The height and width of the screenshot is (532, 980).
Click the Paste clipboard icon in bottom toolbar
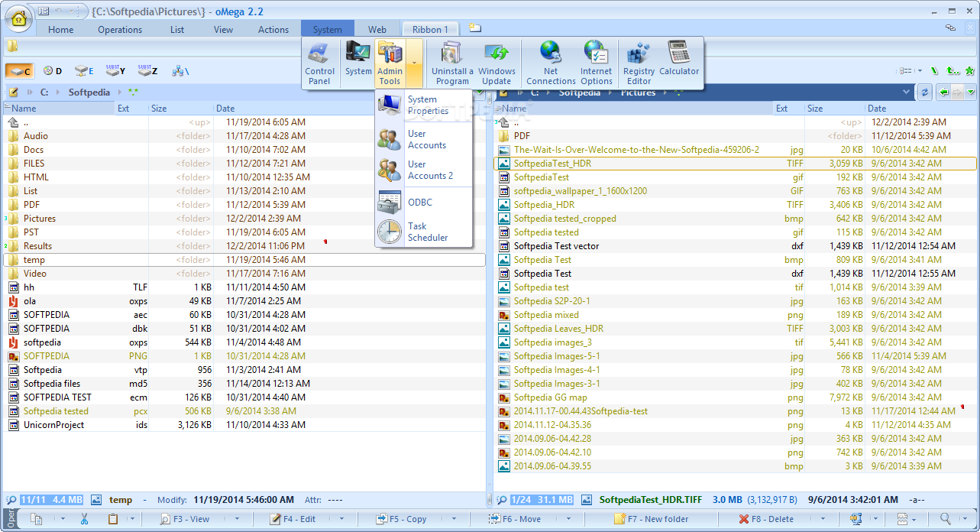pos(112,519)
